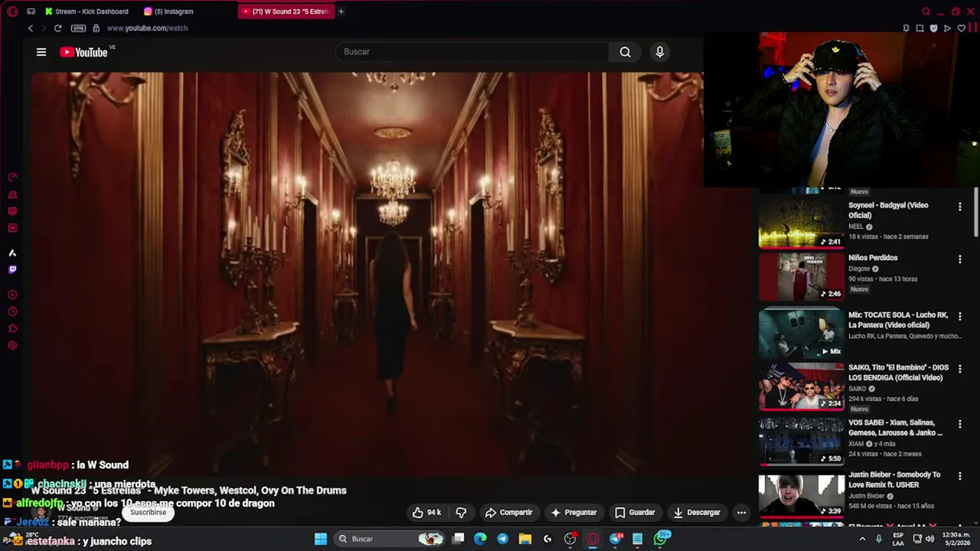The height and width of the screenshot is (551, 980).
Task: Open Task View on the taskbar
Action: tap(458, 539)
